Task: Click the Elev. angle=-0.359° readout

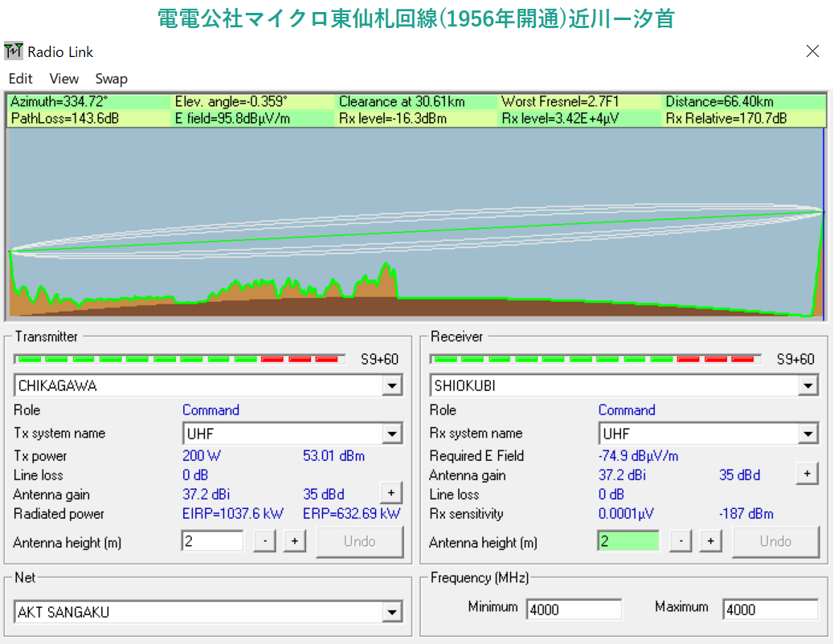Action: pyautogui.click(x=231, y=101)
